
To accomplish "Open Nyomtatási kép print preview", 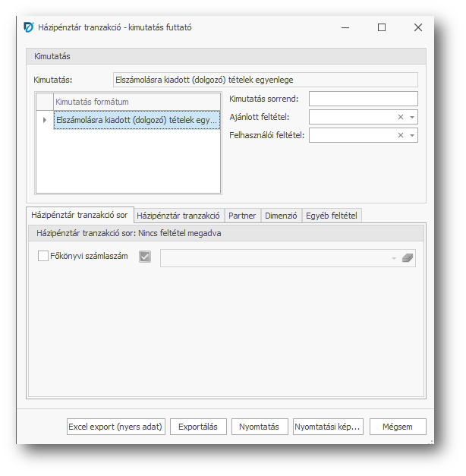I will click(327, 427).
